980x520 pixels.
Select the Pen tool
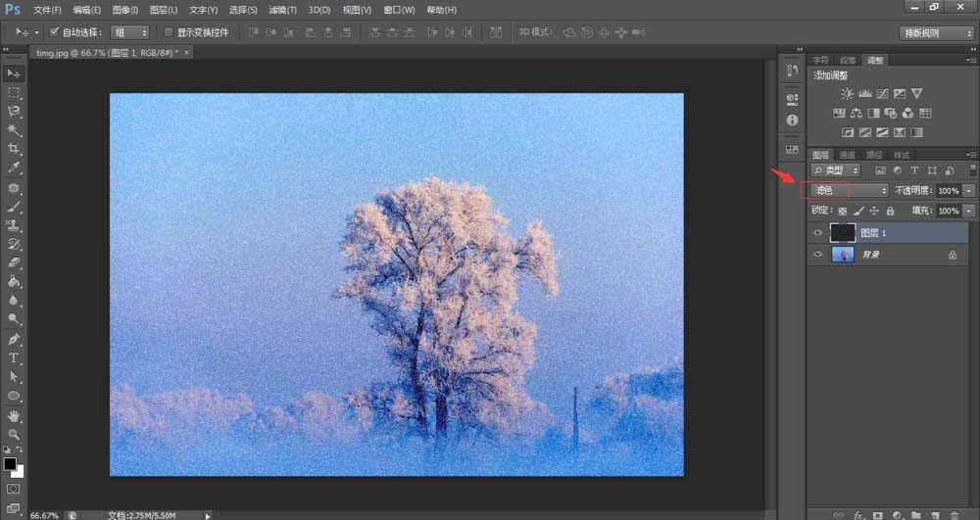13,340
